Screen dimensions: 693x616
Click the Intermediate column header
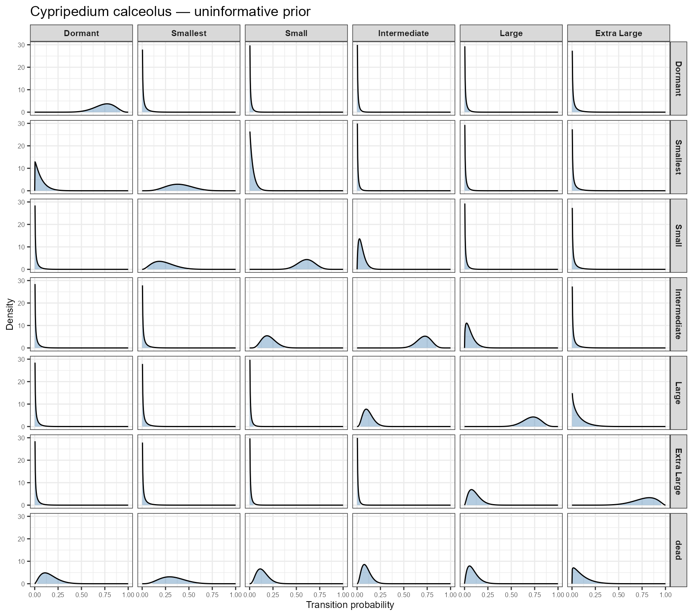click(x=403, y=33)
